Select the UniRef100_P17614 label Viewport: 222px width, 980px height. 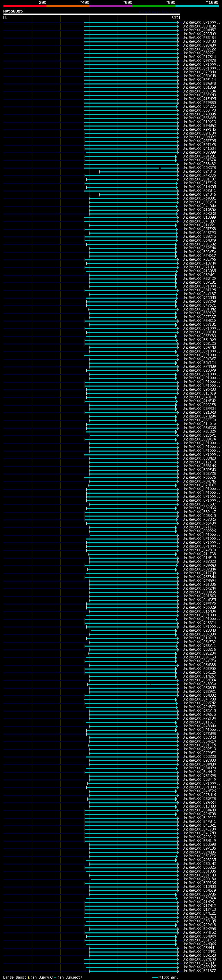point(199,57)
